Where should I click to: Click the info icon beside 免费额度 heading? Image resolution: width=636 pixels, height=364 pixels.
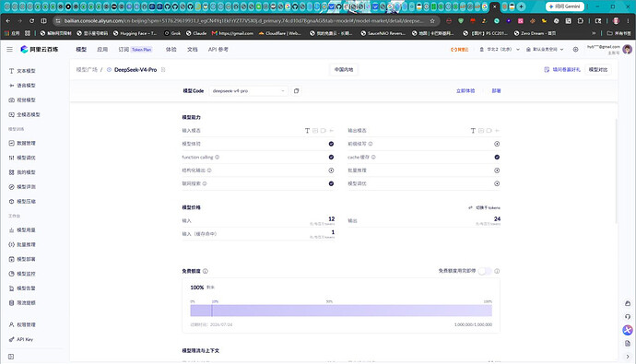pyautogui.click(x=206, y=271)
